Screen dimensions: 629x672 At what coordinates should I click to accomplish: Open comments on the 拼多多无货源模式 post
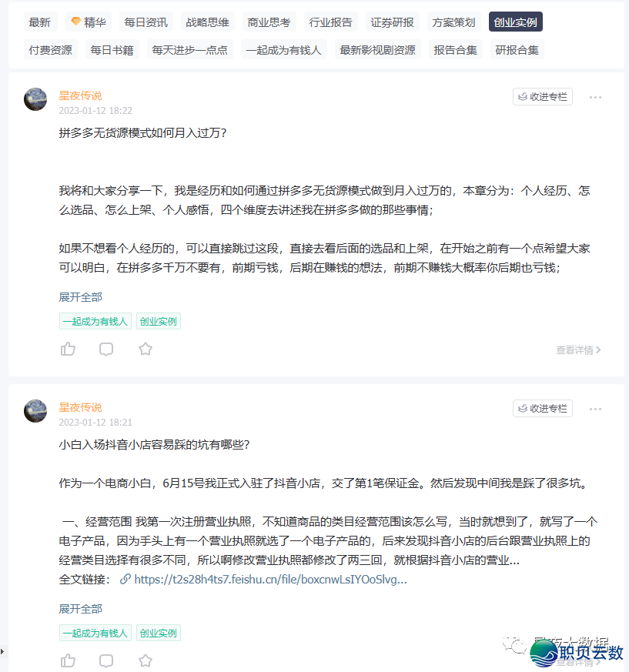[106, 349]
